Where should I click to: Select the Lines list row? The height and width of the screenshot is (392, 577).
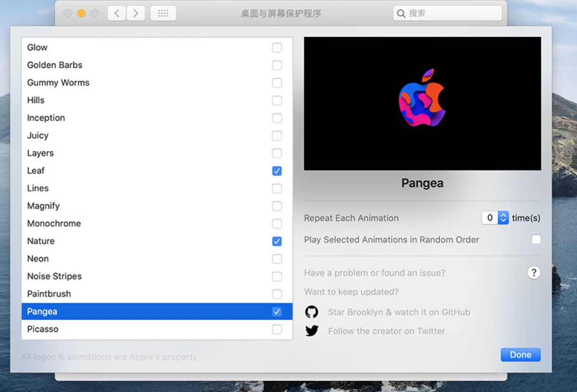157,189
